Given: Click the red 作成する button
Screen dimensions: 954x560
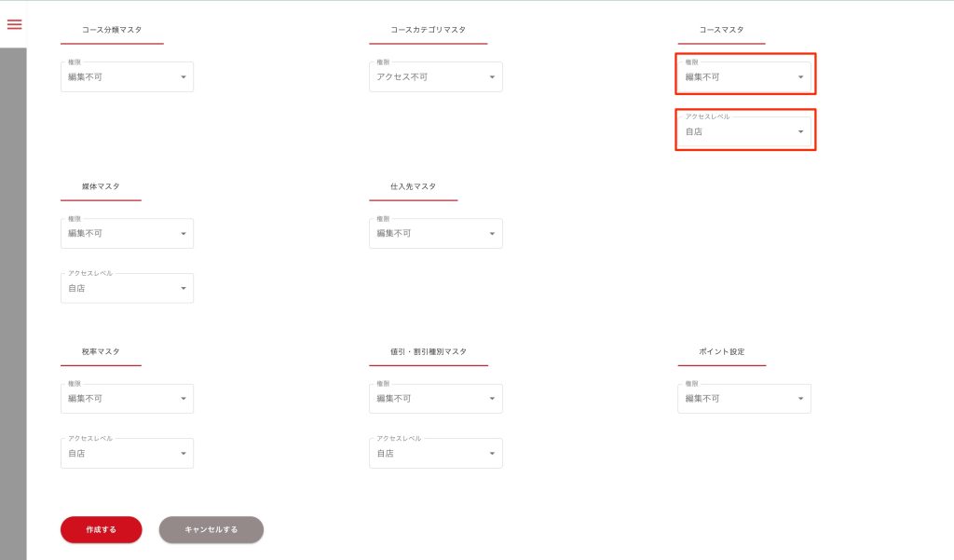Looking at the screenshot, I should click(x=101, y=529).
